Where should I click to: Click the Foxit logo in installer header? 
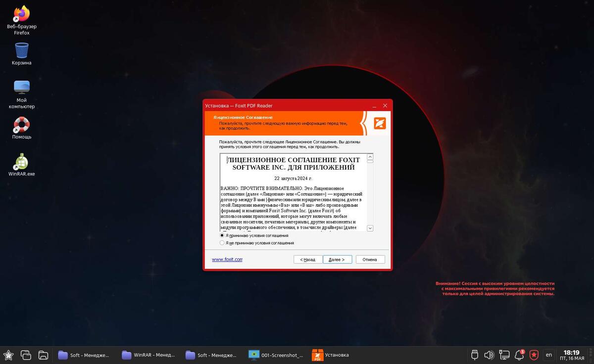point(380,123)
